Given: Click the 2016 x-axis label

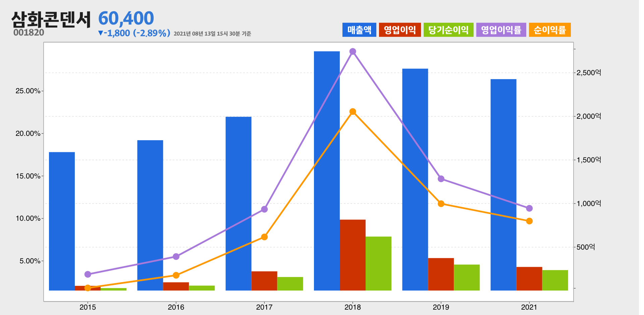Looking at the screenshot, I should click(176, 307).
